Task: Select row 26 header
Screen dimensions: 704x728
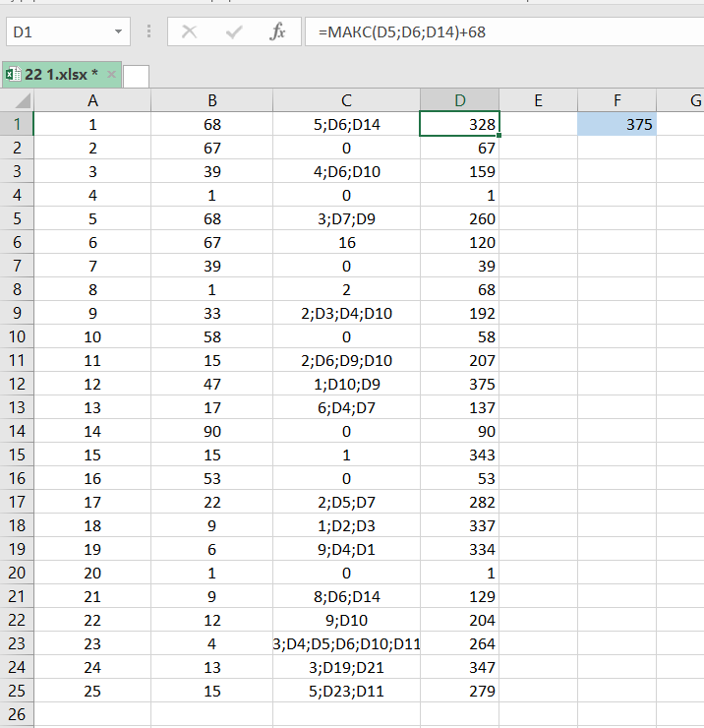Action: tap(17, 713)
